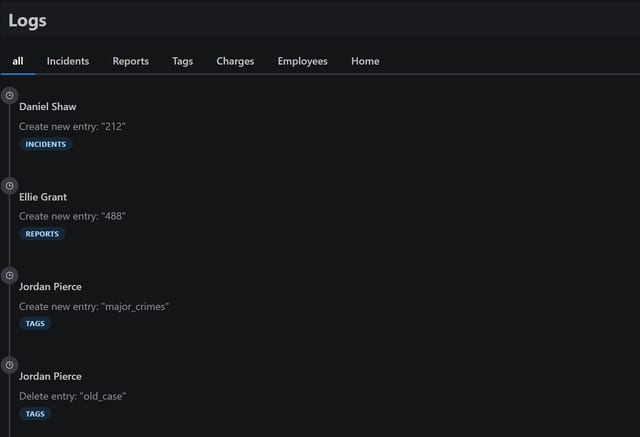Screen dimensions: 640x437
Task: Click the TAGS badge under old_case entry
Action: [x=35, y=414]
